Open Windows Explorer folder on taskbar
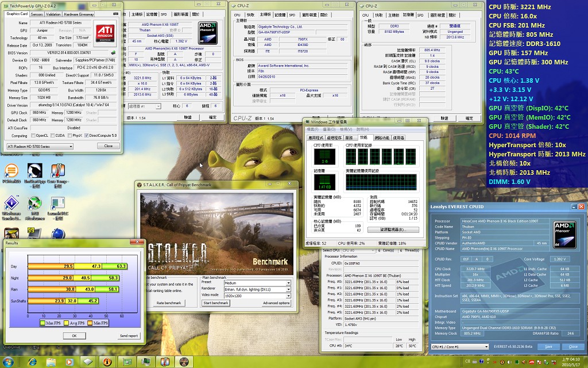The width and height of the screenshot is (588, 368). point(51,362)
